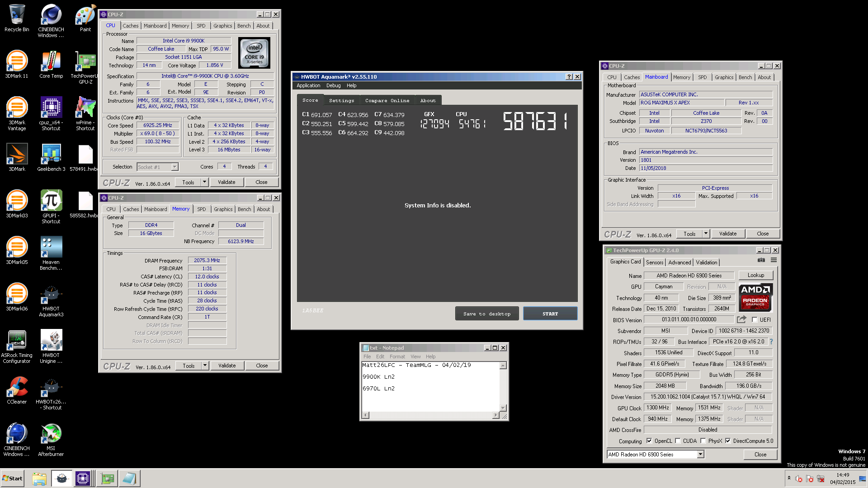Open Core Temp desktop icon

[51, 65]
